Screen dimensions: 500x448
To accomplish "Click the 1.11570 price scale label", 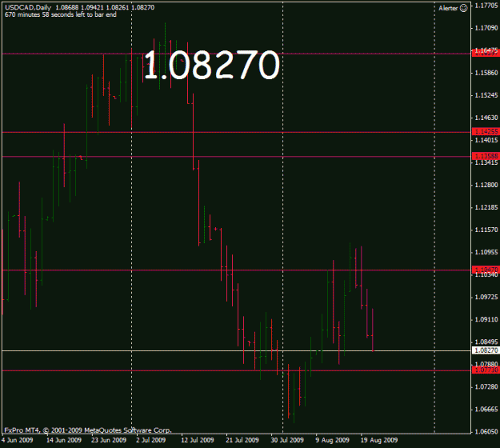I will [x=486, y=230].
